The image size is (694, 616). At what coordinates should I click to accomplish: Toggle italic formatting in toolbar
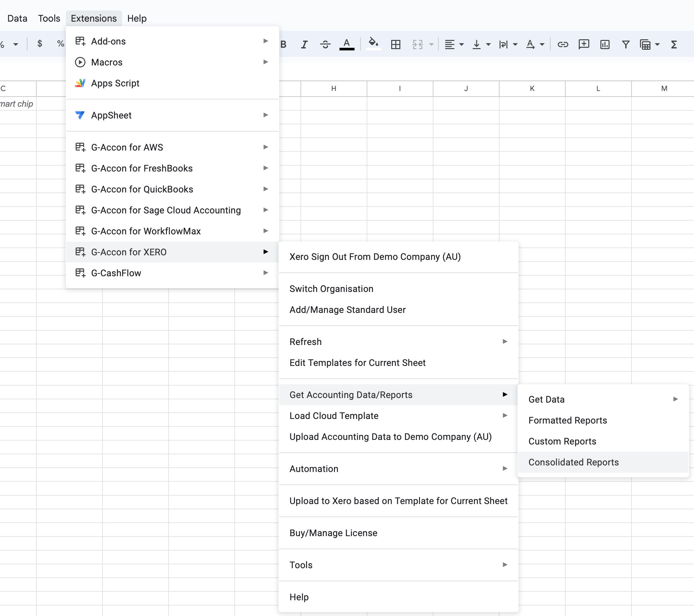304,45
